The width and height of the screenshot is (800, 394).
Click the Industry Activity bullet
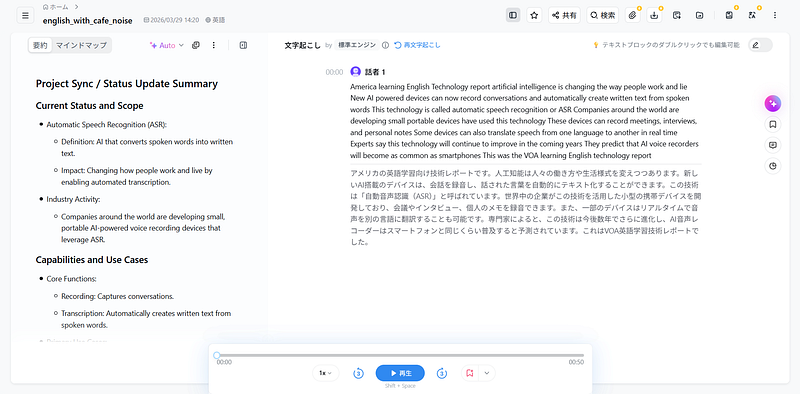73,199
